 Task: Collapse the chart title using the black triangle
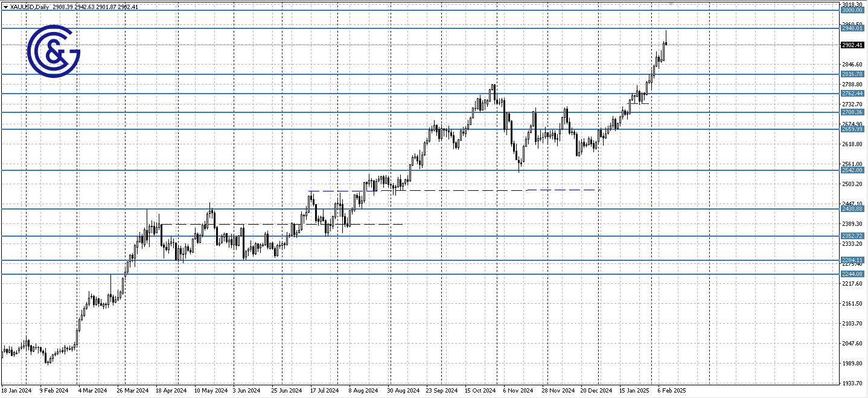pos(5,7)
